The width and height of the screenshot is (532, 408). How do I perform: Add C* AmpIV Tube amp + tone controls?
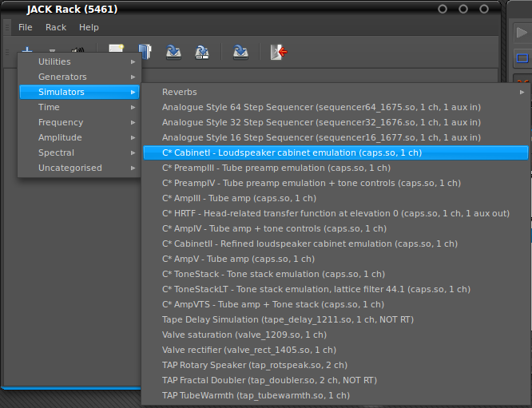click(335, 228)
